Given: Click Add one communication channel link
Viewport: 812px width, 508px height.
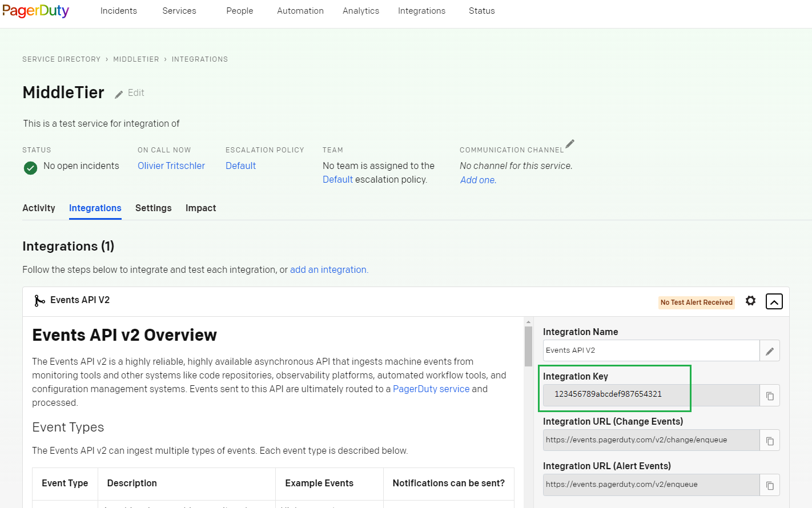Looking at the screenshot, I should tap(479, 180).
